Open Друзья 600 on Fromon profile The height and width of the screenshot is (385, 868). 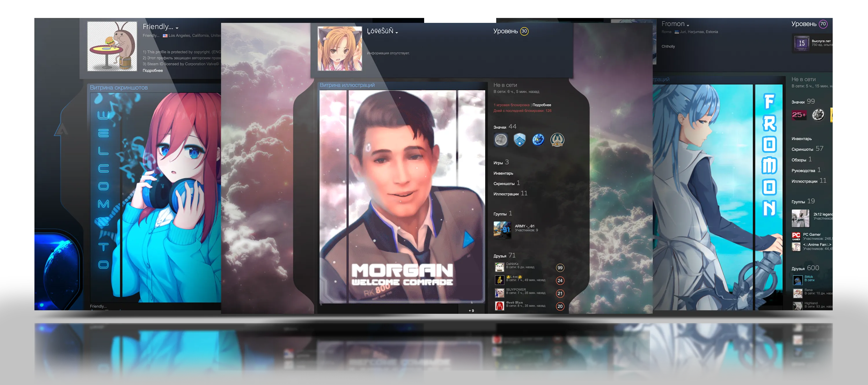tap(805, 268)
